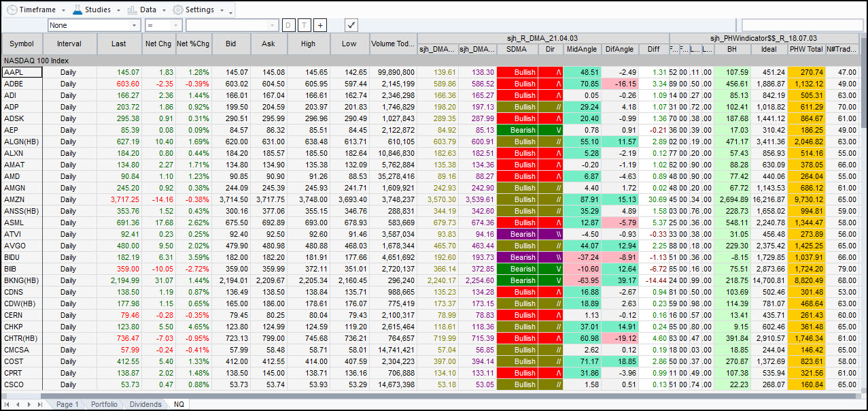Sort by the Net %Chg column header

(x=193, y=44)
